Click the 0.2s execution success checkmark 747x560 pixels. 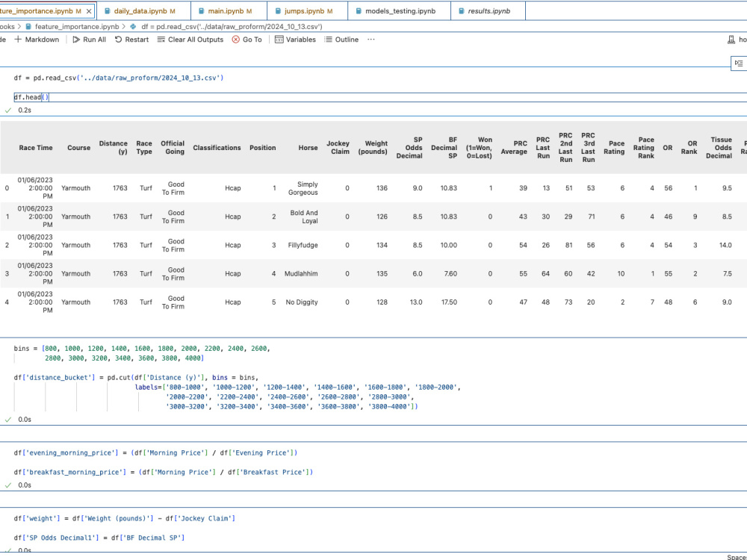8,110
